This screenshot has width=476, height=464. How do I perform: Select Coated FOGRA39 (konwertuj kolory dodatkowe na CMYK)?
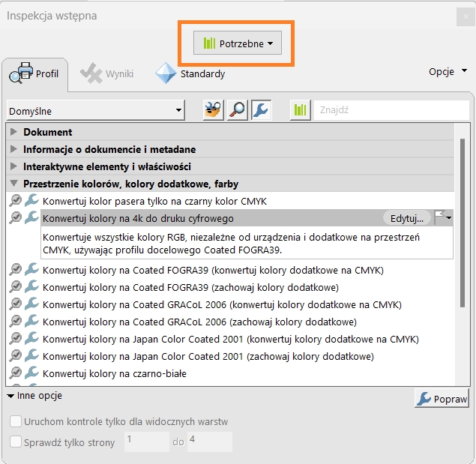point(213,270)
